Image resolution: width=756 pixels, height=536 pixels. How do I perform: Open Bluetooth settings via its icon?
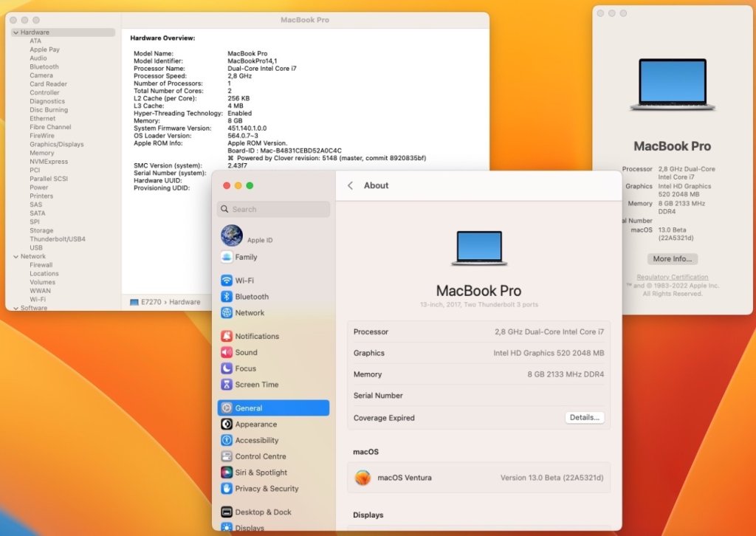(227, 297)
